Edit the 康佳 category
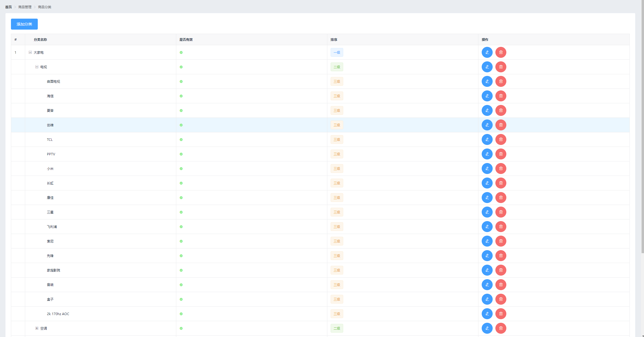 487,198
